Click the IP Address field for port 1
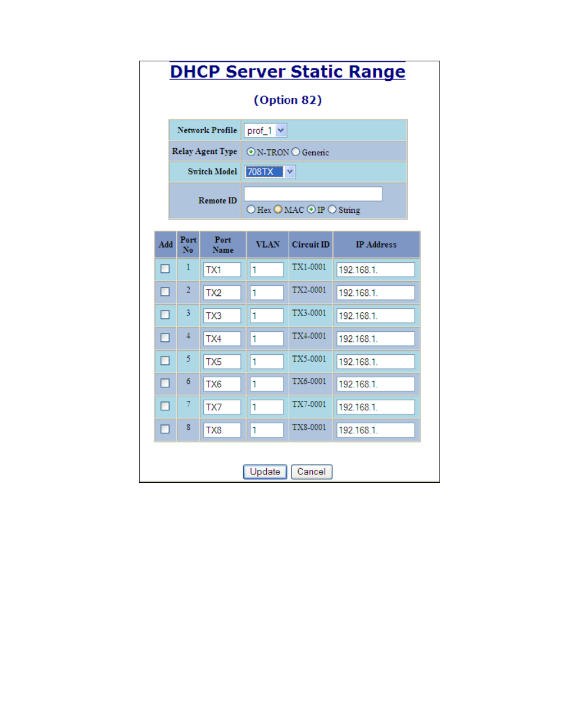 click(x=376, y=270)
